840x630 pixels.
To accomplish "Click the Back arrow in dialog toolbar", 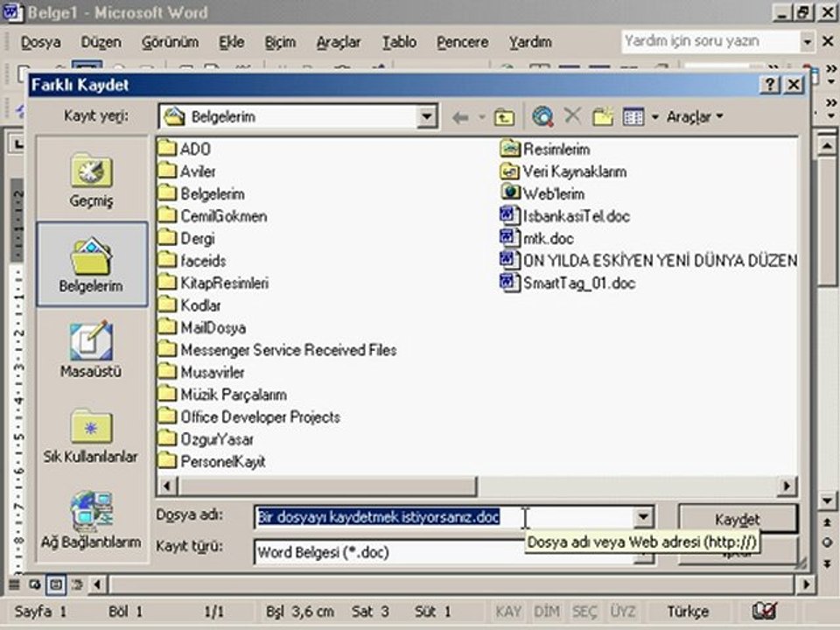I will (x=460, y=116).
